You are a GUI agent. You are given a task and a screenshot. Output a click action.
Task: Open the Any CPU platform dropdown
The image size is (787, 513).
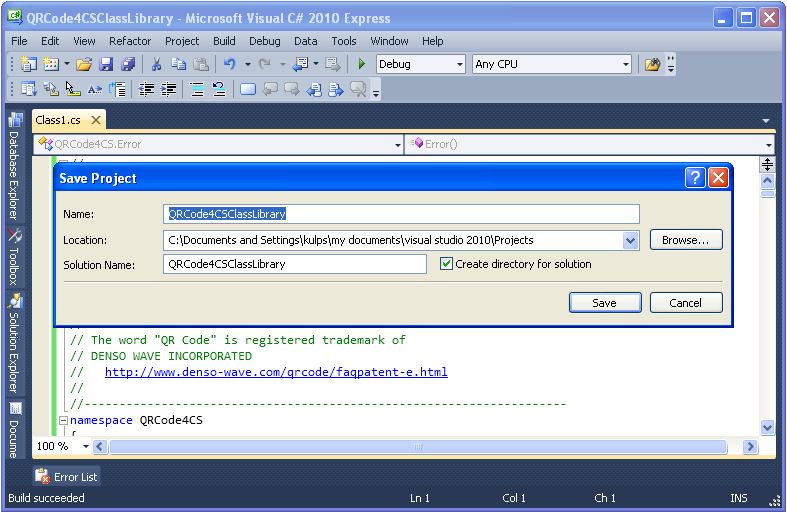(x=625, y=64)
